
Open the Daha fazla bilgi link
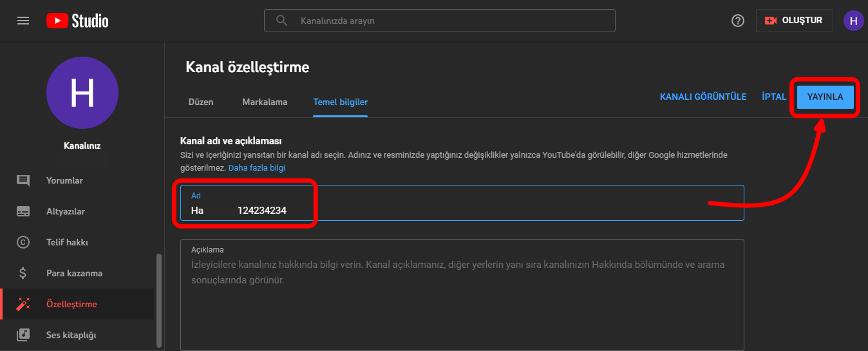256,167
